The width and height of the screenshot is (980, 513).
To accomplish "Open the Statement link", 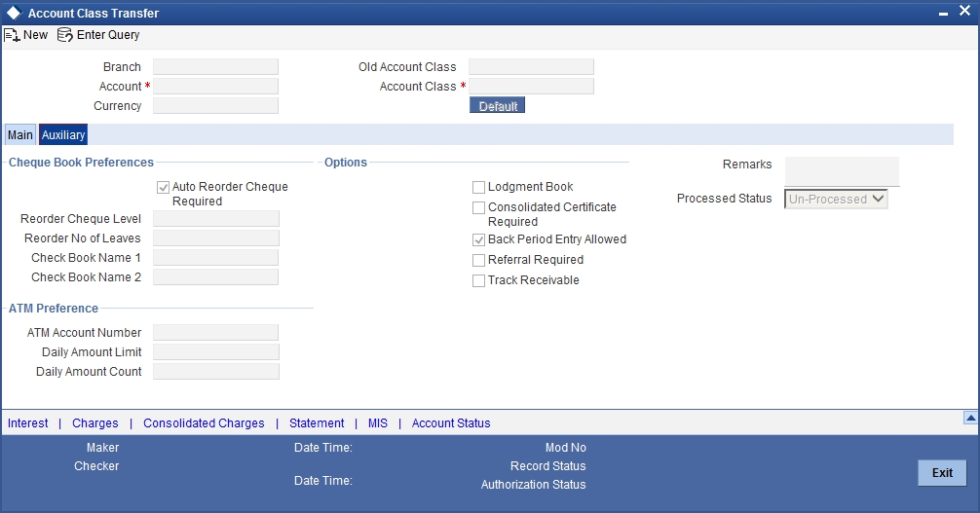I will [317, 423].
